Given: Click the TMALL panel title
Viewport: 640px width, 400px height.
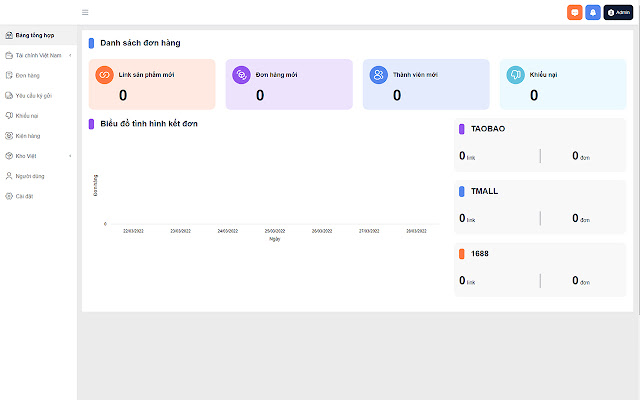Looking at the screenshot, I should pos(484,191).
